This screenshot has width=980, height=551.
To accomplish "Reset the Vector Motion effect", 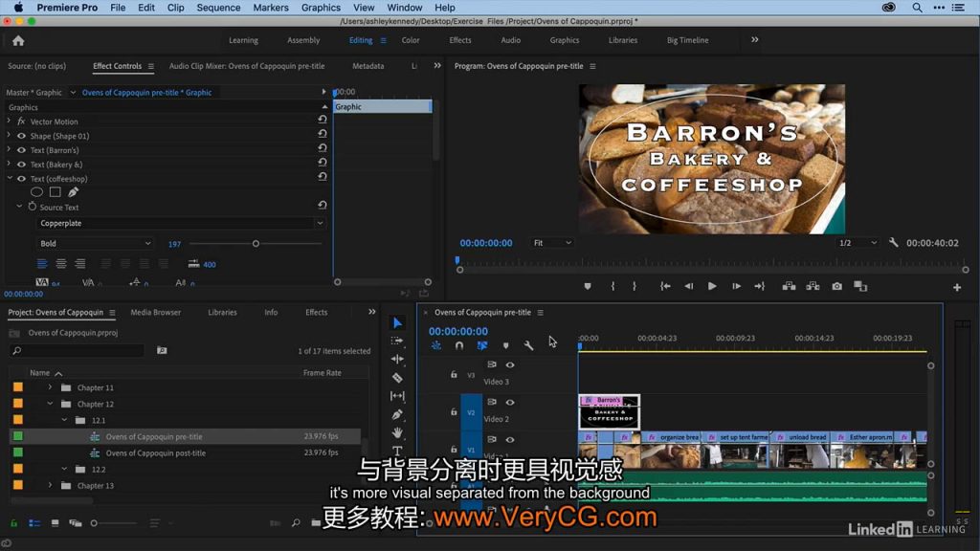I will [323, 120].
